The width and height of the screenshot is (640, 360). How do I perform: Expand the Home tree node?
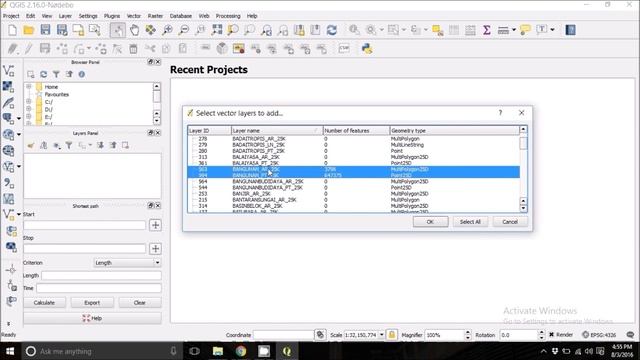[x=29, y=87]
